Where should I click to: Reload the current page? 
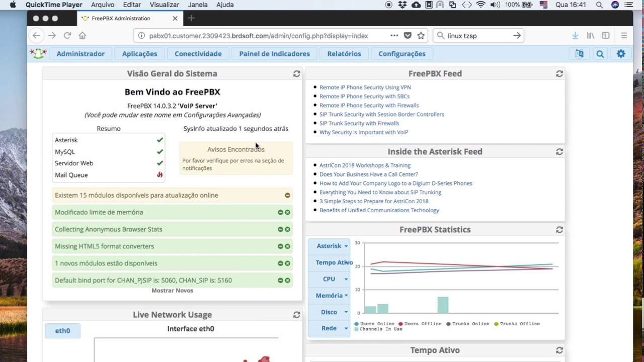pyautogui.click(x=67, y=36)
